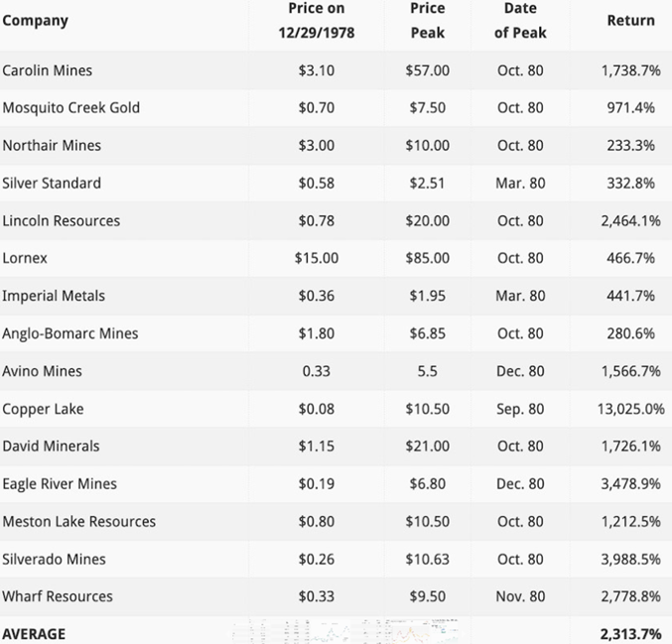Viewport: 672px width, 644px height.
Task: Click the Lincoln Resources company cell
Action: point(62,220)
